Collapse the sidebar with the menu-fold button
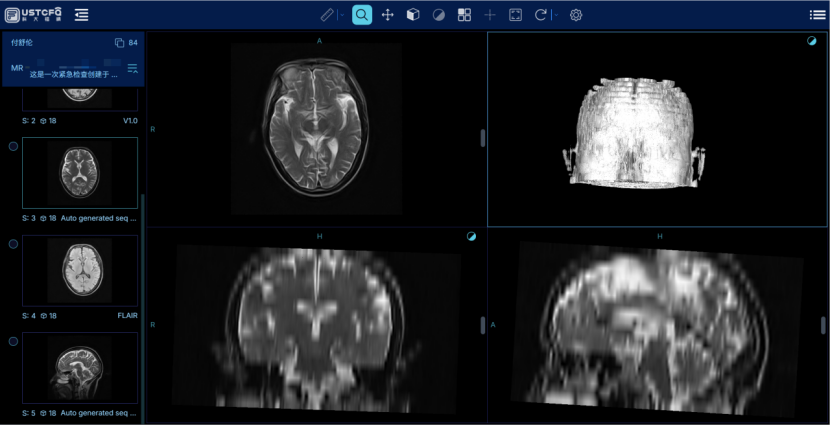Viewport: 831px width, 426px height. pyautogui.click(x=81, y=15)
